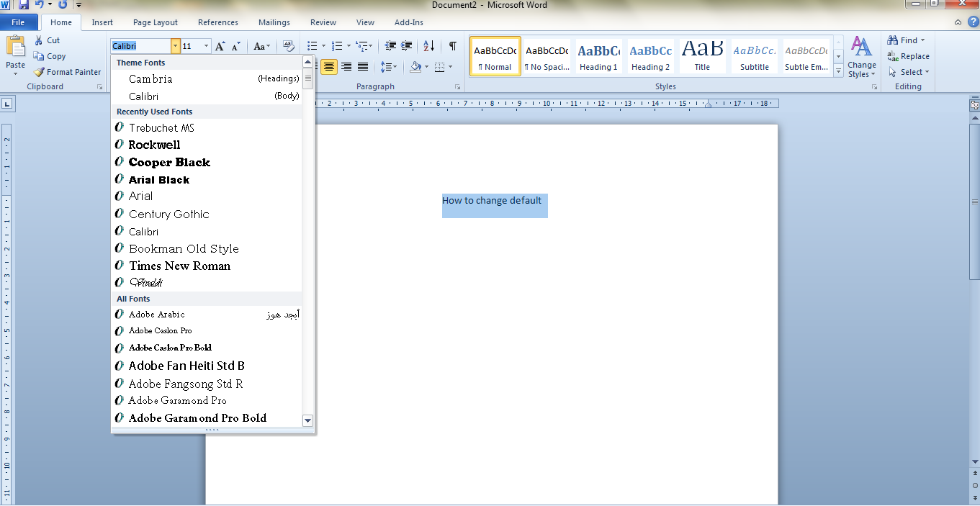
Task: Click the Save icon in quick access toolbar
Action: coord(23,5)
